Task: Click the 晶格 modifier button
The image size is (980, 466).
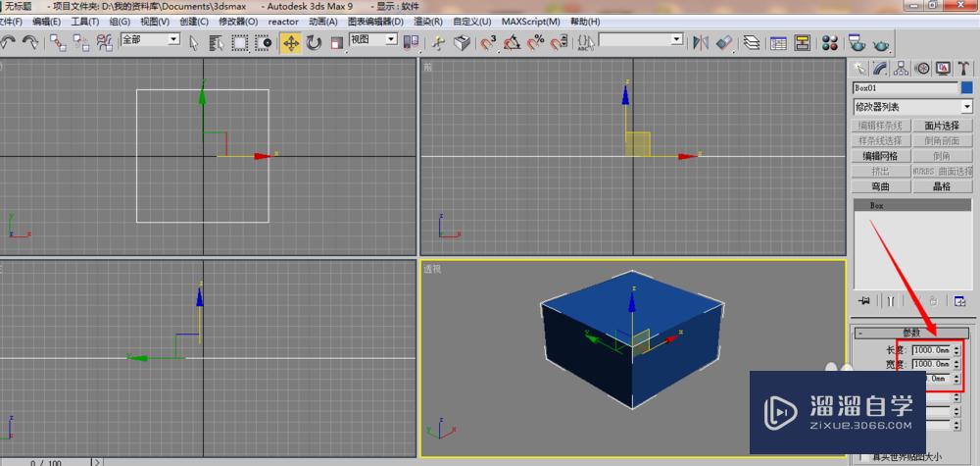Action: point(942,186)
